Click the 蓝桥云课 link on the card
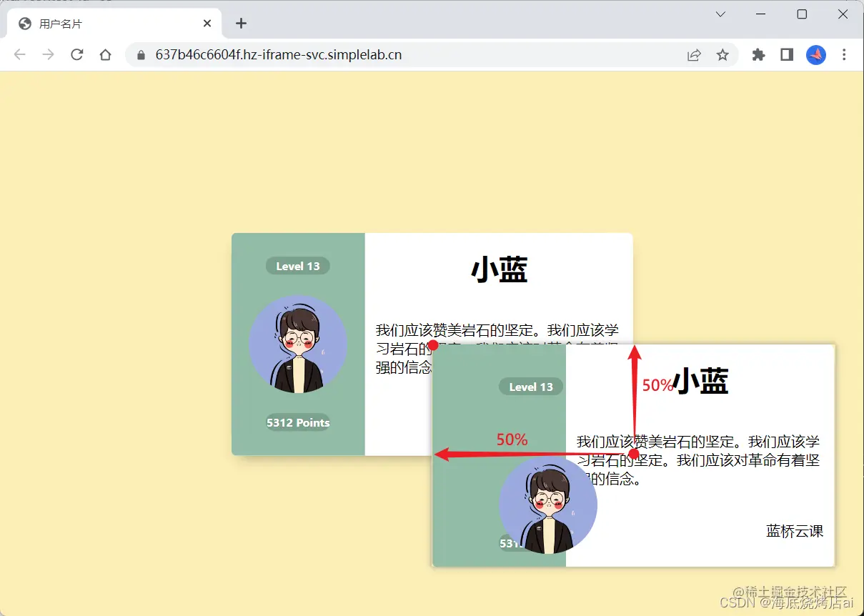Image resolution: width=864 pixels, height=616 pixels. pyautogui.click(x=794, y=531)
